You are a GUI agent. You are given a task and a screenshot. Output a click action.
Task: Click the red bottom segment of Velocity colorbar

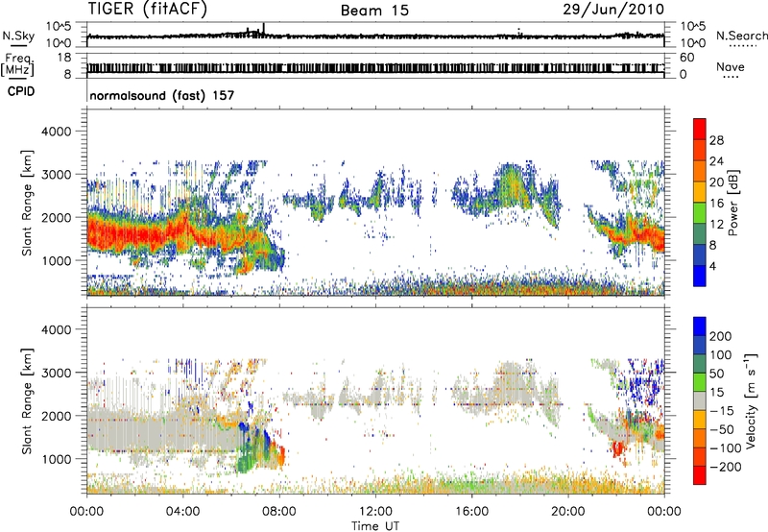click(x=700, y=475)
